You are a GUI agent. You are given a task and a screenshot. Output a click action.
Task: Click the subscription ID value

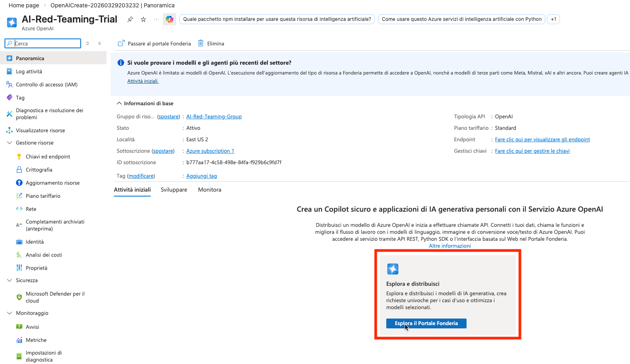[234, 163]
